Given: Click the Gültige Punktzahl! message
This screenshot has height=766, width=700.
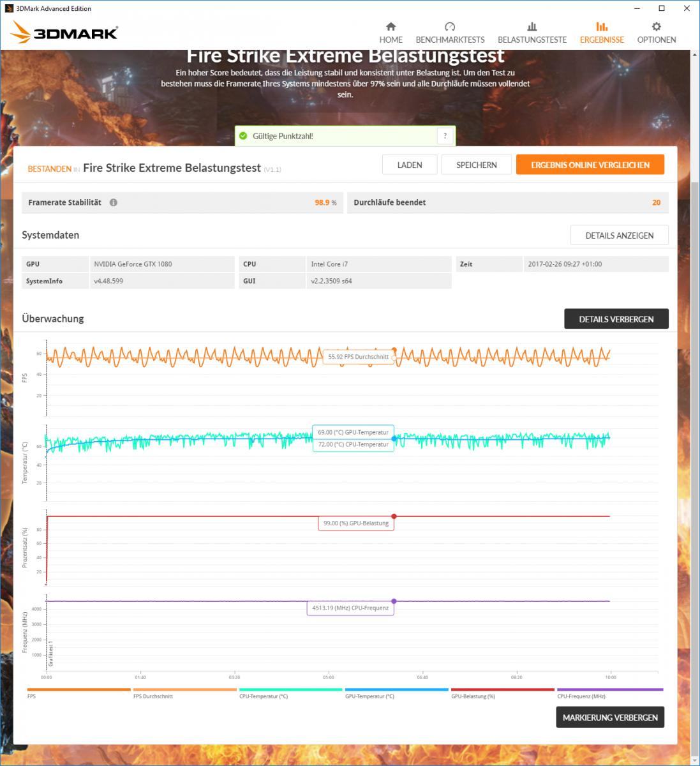Looking at the screenshot, I should tap(283, 136).
